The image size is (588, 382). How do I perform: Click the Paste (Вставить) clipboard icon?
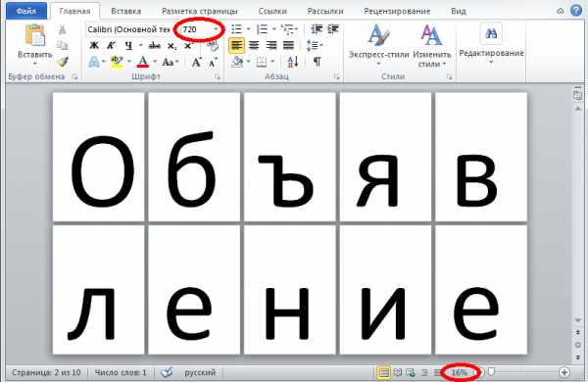pos(35,35)
